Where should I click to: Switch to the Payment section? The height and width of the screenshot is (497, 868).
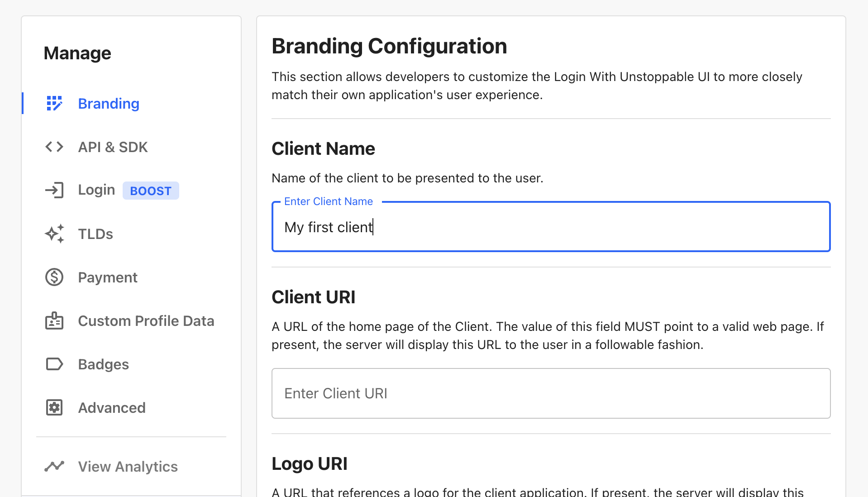(x=108, y=277)
